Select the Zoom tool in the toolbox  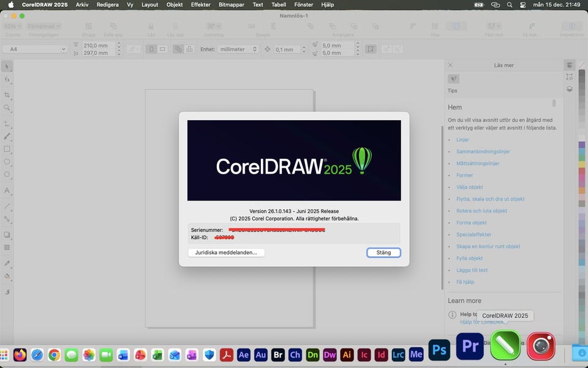tap(7, 108)
